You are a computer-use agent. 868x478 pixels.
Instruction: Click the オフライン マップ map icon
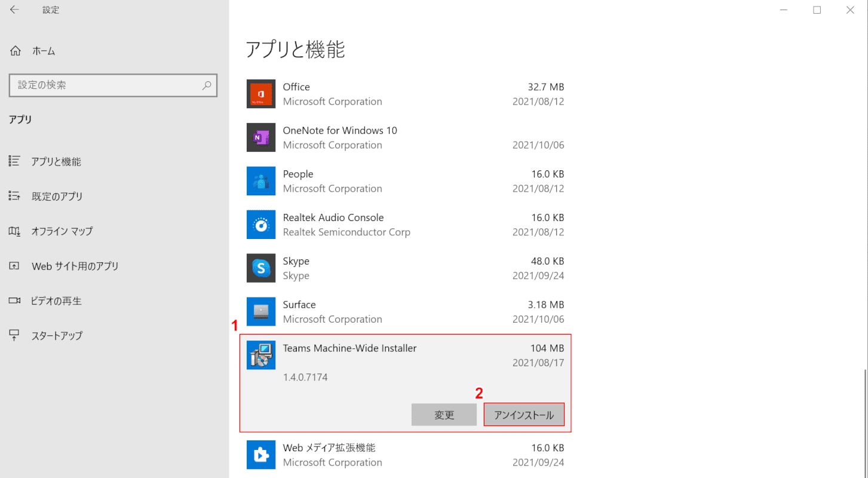15,231
